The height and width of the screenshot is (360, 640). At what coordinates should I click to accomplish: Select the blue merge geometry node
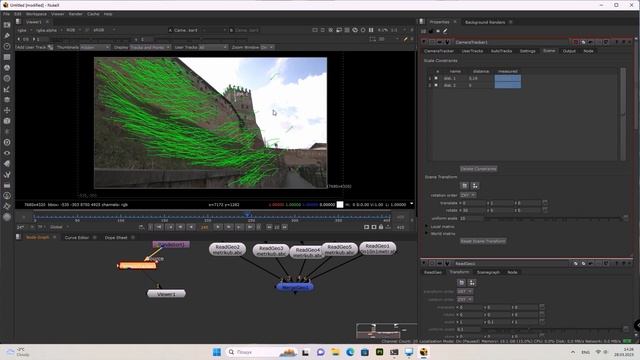[x=295, y=287]
